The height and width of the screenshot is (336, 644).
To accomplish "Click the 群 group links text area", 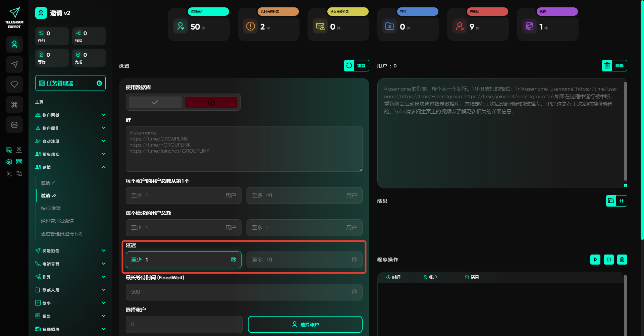I will pos(244,149).
